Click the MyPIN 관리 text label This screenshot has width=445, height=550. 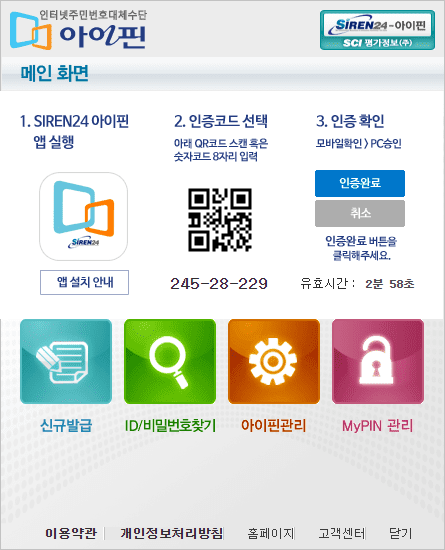(378, 426)
